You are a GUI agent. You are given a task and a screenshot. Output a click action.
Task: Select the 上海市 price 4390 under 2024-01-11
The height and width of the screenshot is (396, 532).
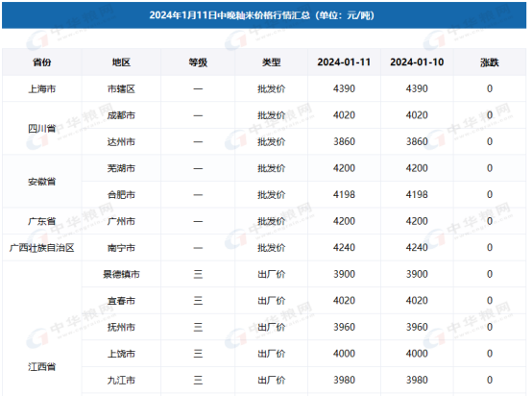click(344, 88)
